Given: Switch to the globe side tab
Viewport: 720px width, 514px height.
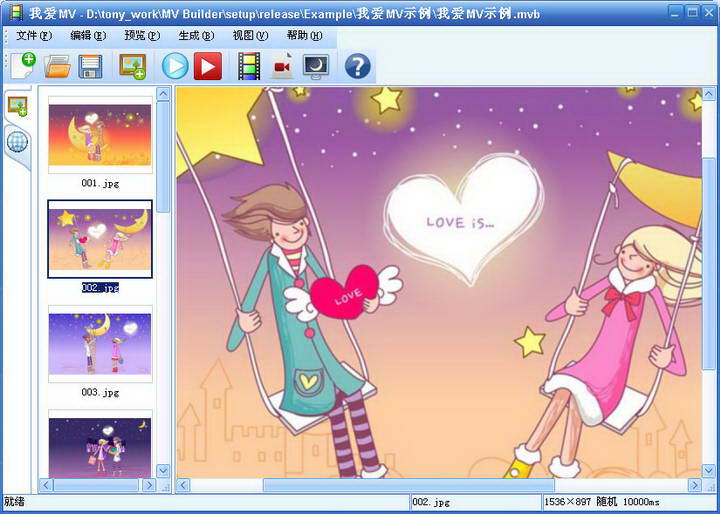Looking at the screenshot, I should [17, 141].
